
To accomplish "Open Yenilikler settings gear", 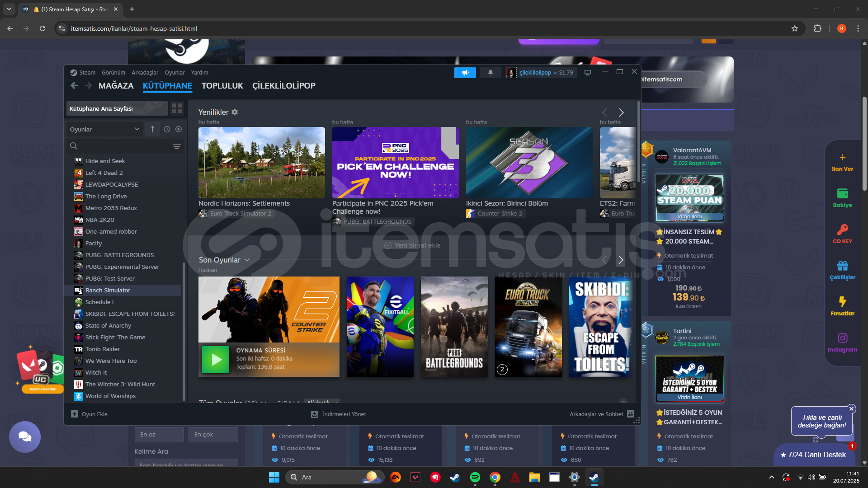I will 235,112.
